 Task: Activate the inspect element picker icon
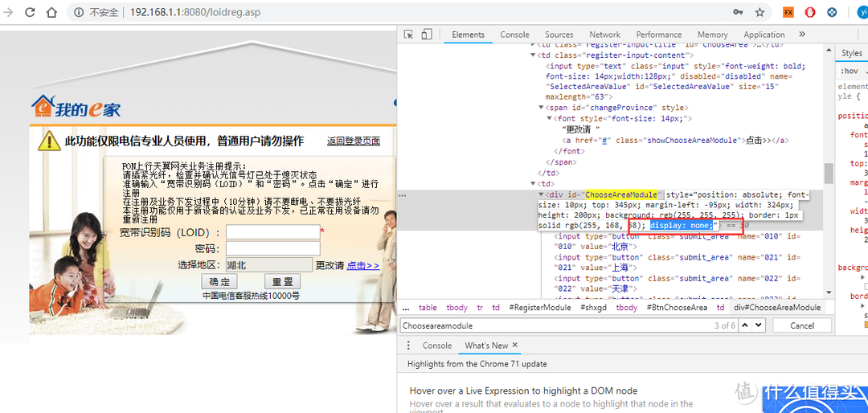coord(408,35)
